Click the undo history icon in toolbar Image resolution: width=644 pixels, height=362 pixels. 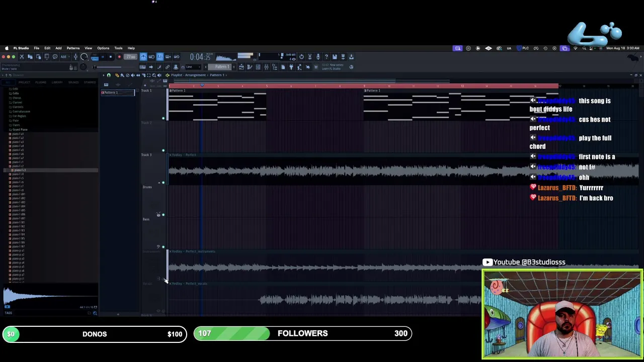point(301,56)
